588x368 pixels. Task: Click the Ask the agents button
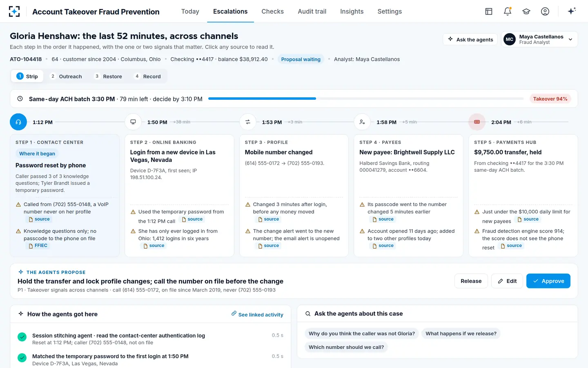[470, 39]
